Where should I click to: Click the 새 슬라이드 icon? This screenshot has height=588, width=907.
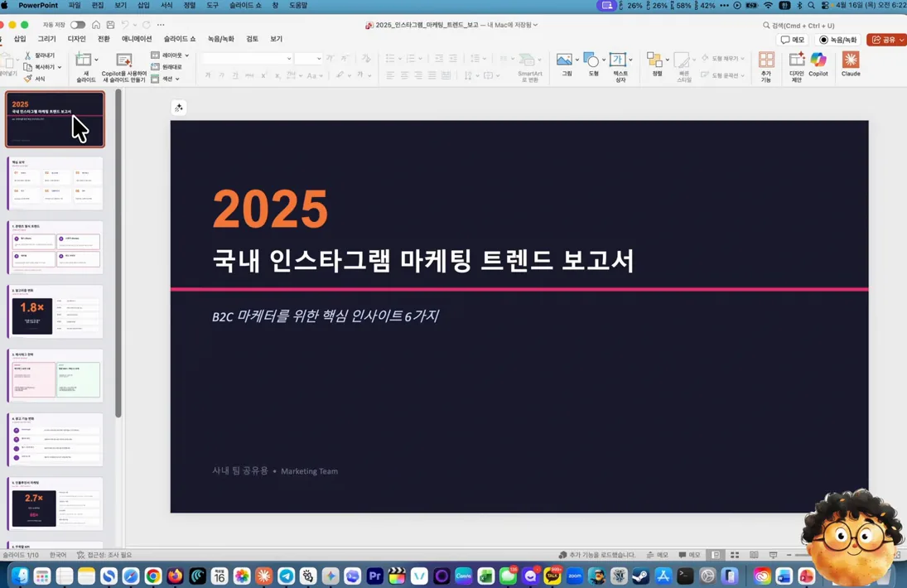click(x=84, y=60)
